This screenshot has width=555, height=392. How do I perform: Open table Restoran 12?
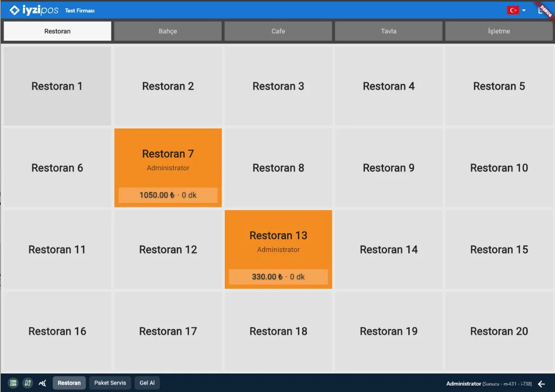pos(168,250)
